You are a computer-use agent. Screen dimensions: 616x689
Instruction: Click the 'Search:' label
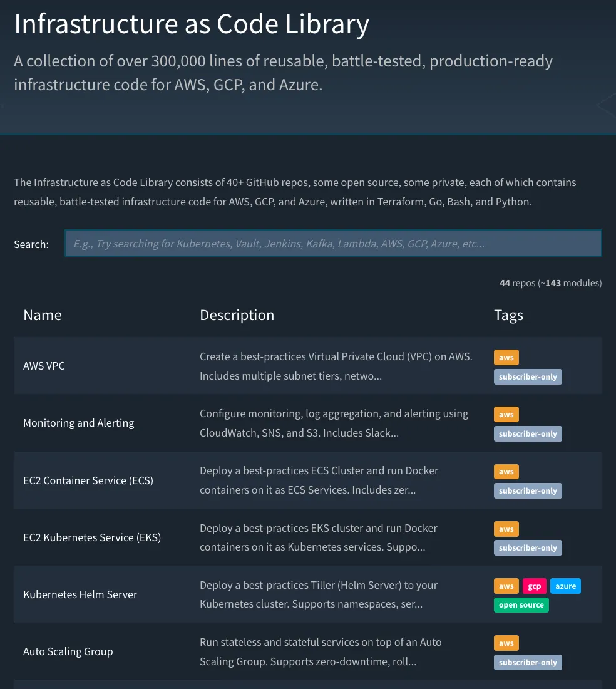tap(31, 244)
